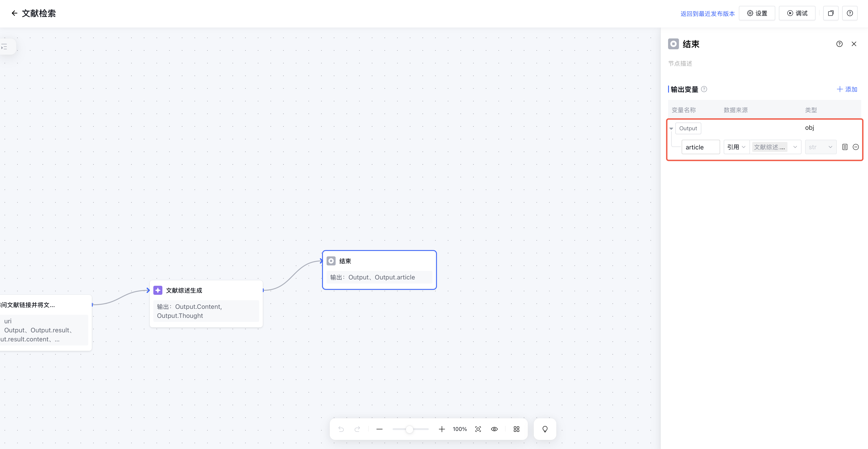Click the 调试 debug button
Viewport: 868px width, 449px height.
point(797,13)
